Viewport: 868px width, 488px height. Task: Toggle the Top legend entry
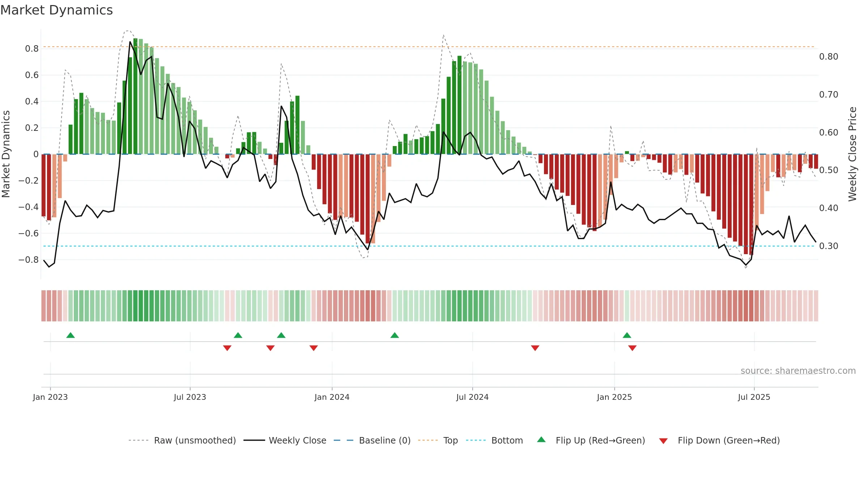pyautogui.click(x=438, y=440)
